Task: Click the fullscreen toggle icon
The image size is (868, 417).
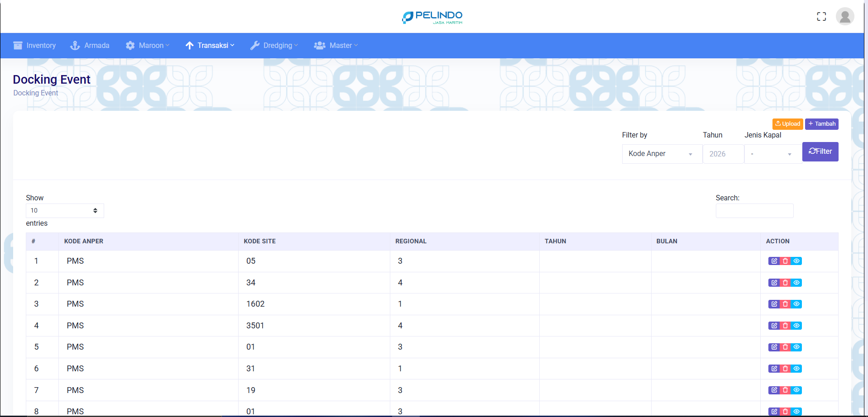Action: click(821, 17)
